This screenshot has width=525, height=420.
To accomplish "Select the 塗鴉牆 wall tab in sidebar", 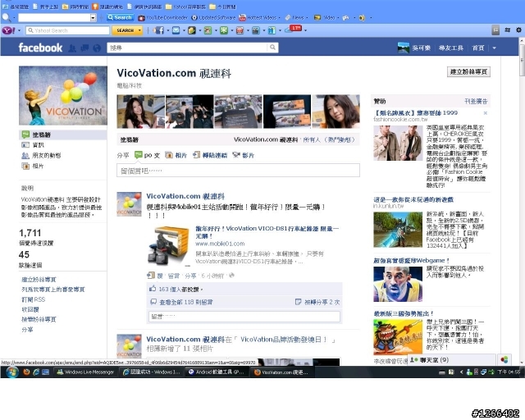I will 62,135.
